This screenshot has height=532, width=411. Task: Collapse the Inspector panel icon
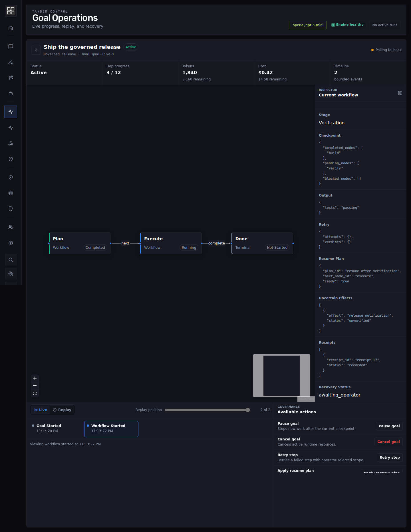click(400, 93)
